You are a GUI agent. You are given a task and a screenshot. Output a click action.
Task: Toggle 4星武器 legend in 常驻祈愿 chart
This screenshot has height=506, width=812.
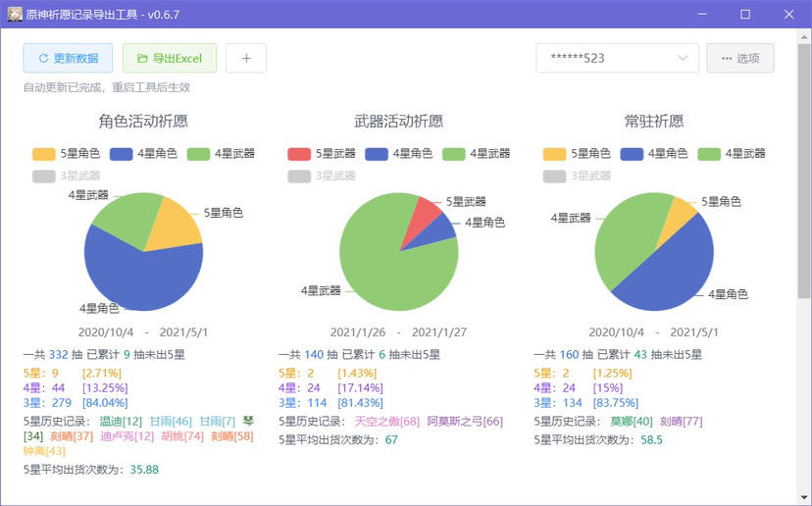[x=732, y=153]
